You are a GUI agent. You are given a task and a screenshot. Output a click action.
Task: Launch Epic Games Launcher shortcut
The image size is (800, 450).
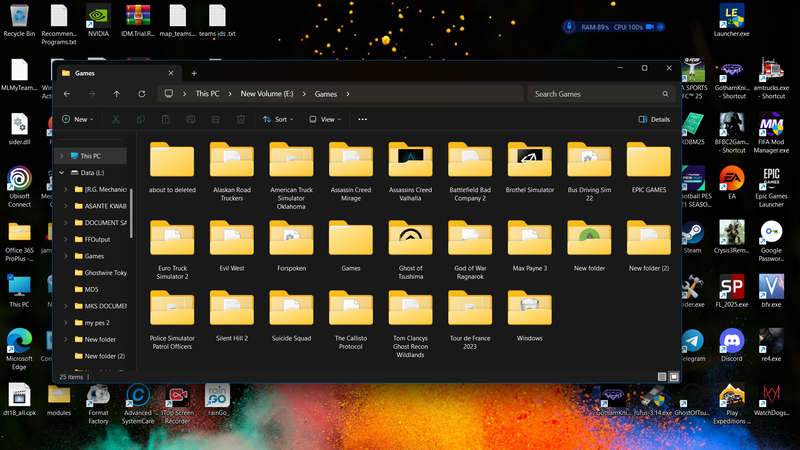coord(771,187)
